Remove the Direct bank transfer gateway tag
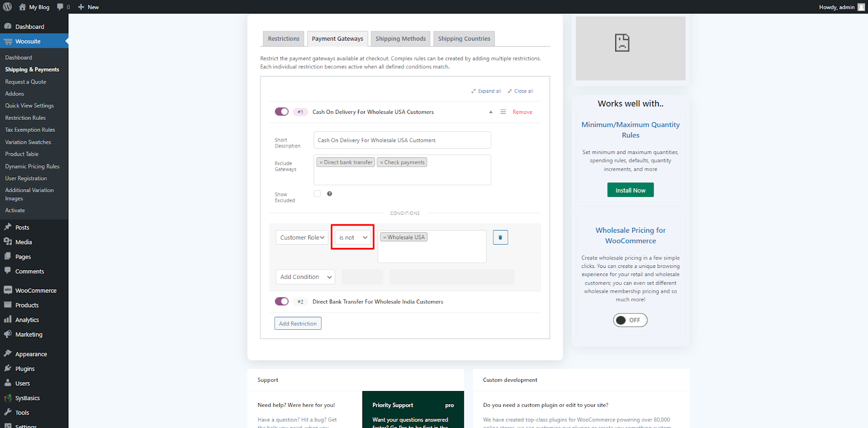Image resolution: width=868 pixels, height=428 pixels. (321, 162)
